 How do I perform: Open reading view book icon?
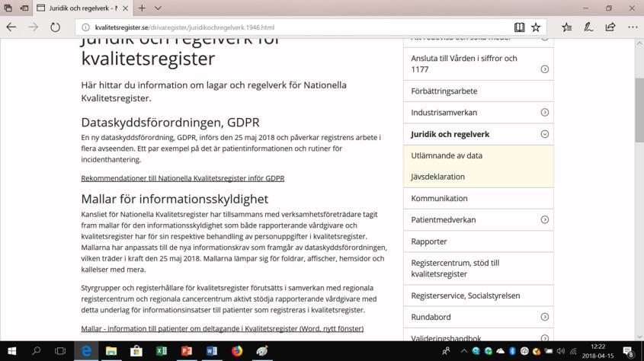tap(519, 27)
